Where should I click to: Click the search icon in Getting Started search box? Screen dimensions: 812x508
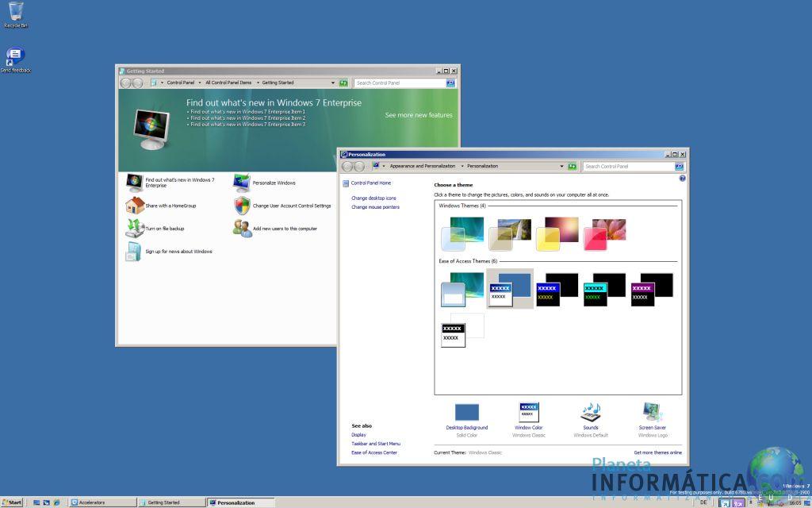click(450, 83)
